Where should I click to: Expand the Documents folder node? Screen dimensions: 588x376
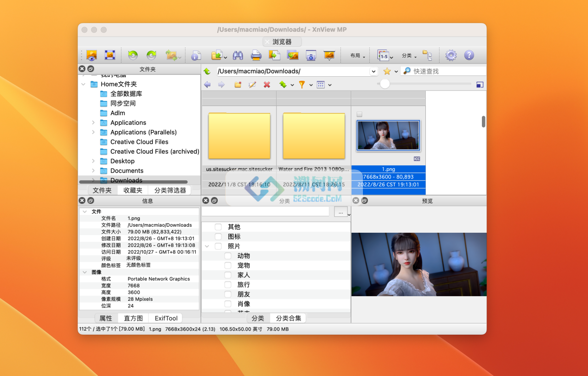coord(93,171)
